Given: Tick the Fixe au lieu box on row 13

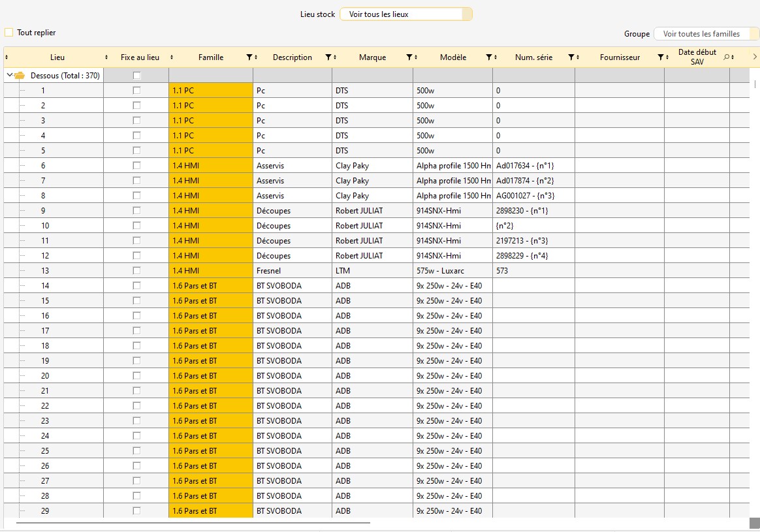Looking at the screenshot, I should (136, 271).
